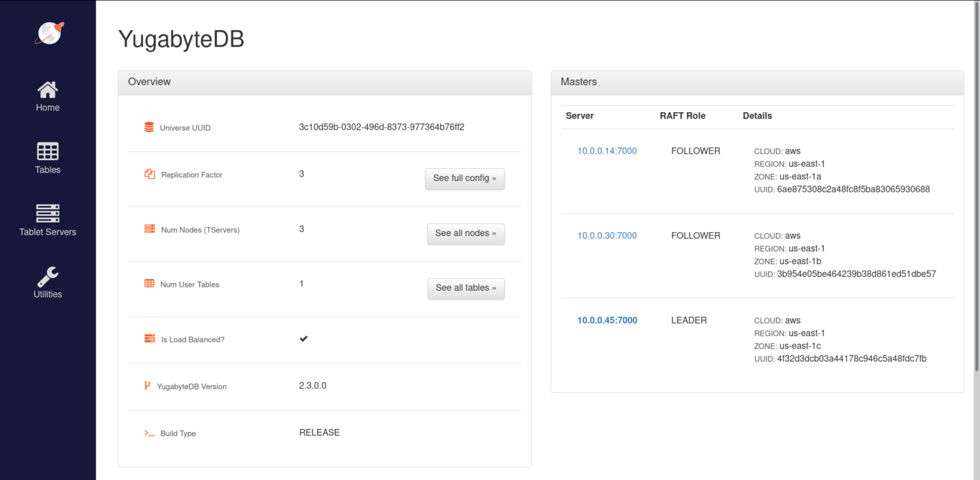Screen dimensions: 980x480
Task: Click the load balanced checkmark
Action: [x=304, y=338]
